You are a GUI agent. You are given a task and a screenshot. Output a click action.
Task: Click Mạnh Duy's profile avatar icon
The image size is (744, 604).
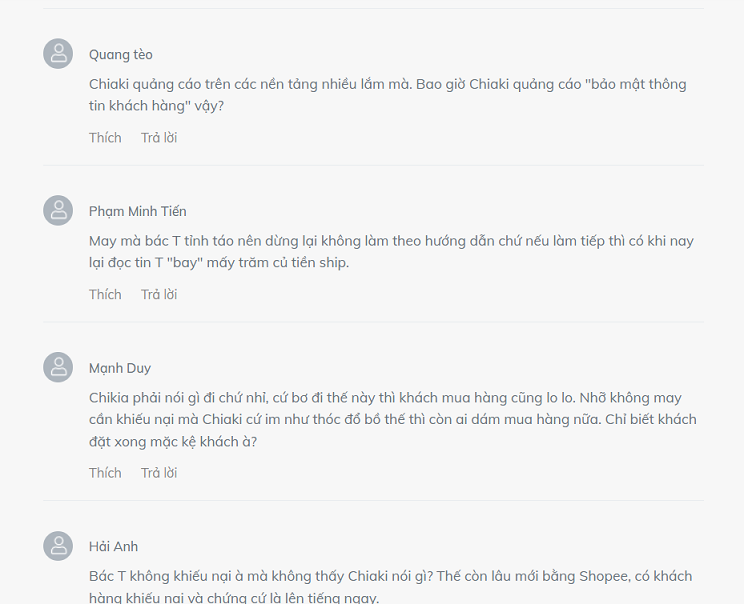58,367
